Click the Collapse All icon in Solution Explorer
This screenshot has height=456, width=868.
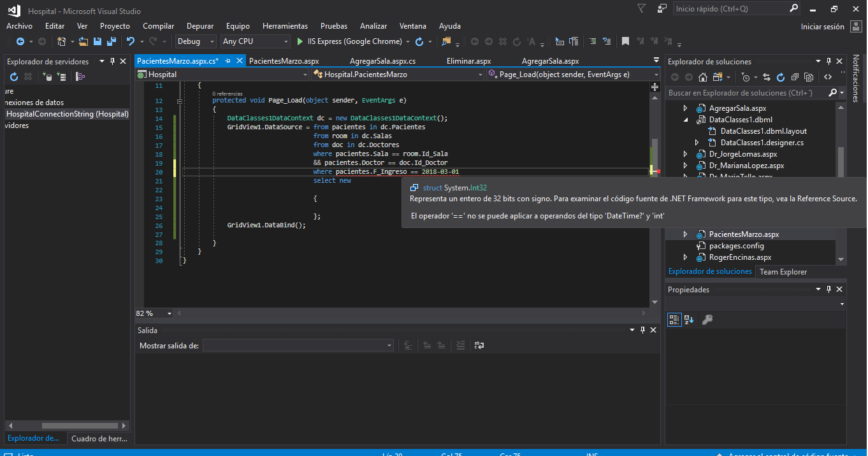click(795, 77)
